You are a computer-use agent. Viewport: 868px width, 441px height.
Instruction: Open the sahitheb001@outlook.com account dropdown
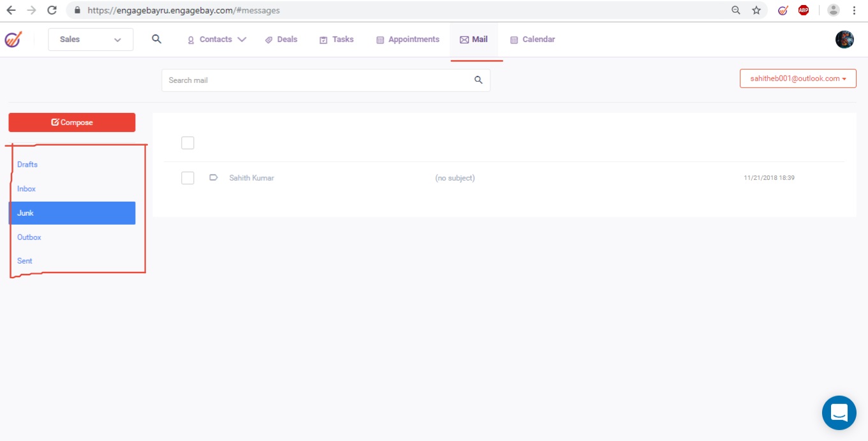pyautogui.click(x=797, y=78)
